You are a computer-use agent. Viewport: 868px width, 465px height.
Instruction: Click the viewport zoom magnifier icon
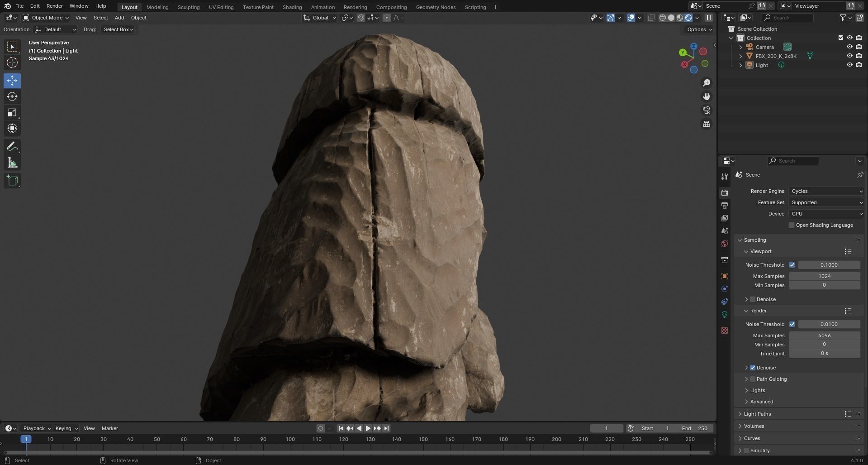coord(707,83)
